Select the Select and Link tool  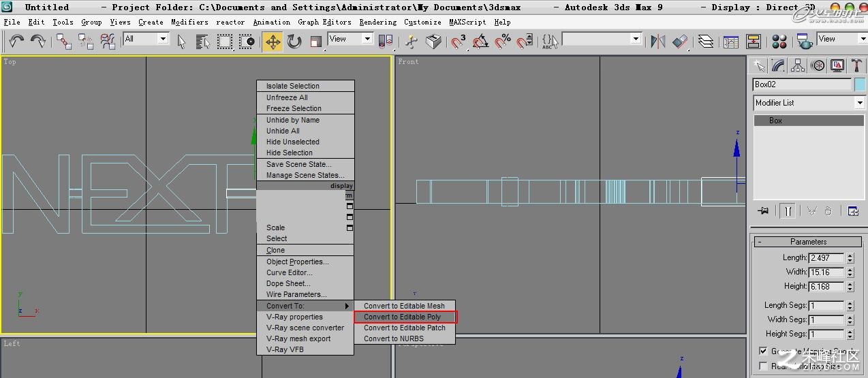click(x=64, y=42)
